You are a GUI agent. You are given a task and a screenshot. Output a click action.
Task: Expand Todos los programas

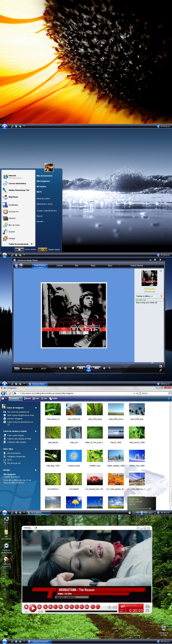click(x=20, y=244)
